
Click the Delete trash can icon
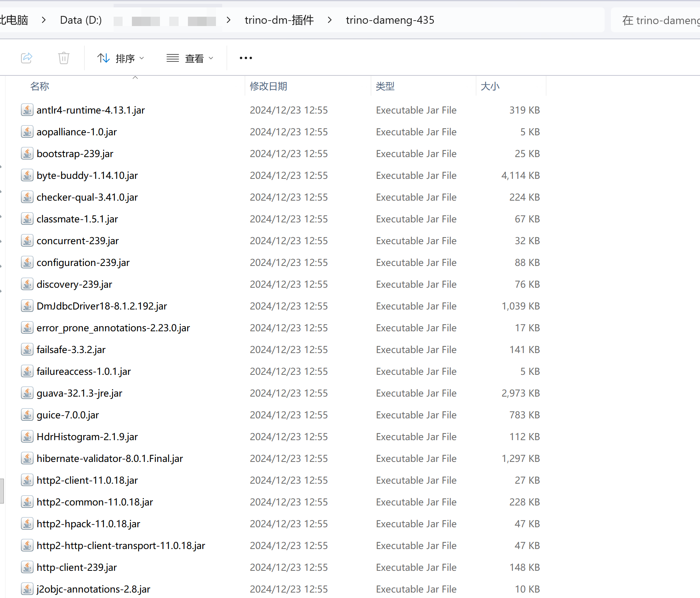point(64,58)
